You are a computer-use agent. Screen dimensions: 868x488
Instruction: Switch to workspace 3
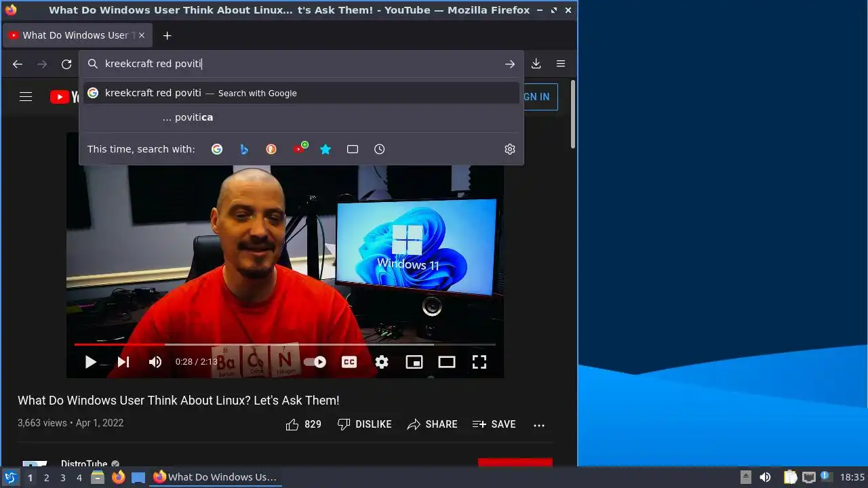pyautogui.click(x=62, y=478)
